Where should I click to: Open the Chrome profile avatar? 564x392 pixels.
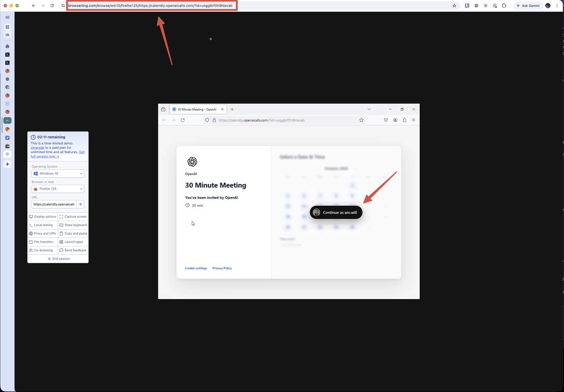point(548,6)
